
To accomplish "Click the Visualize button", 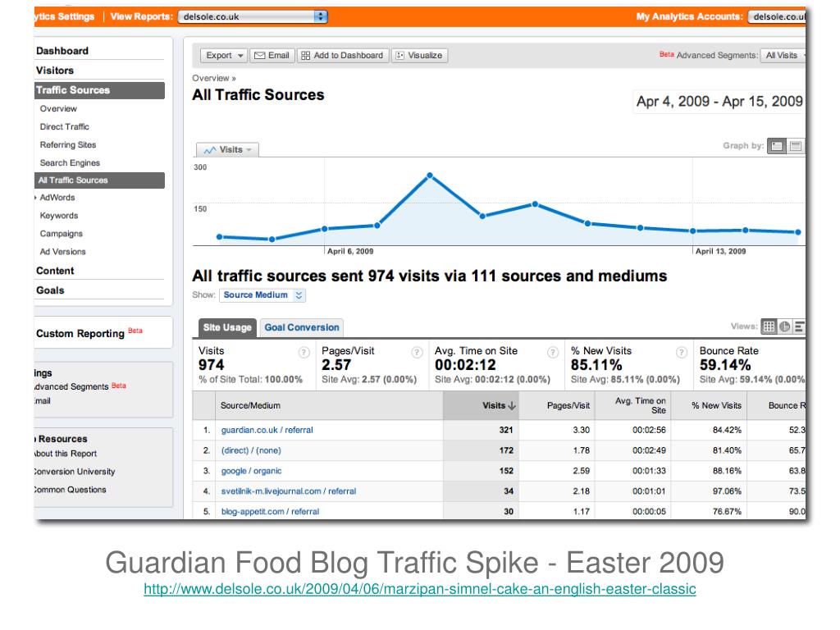I will coord(419,55).
